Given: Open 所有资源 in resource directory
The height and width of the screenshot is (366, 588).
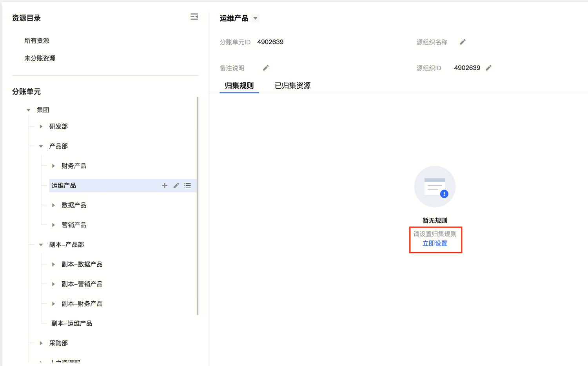Looking at the screenshot, I should 37,41.
